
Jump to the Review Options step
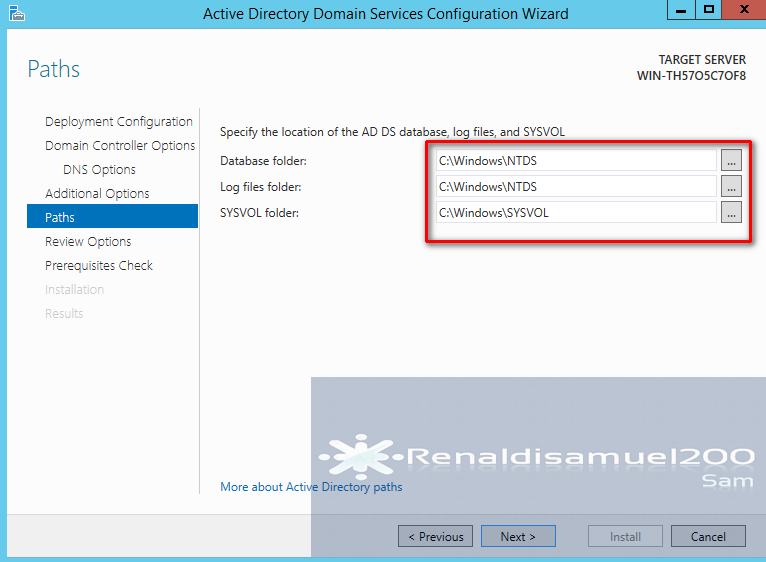tap(88, 241)
